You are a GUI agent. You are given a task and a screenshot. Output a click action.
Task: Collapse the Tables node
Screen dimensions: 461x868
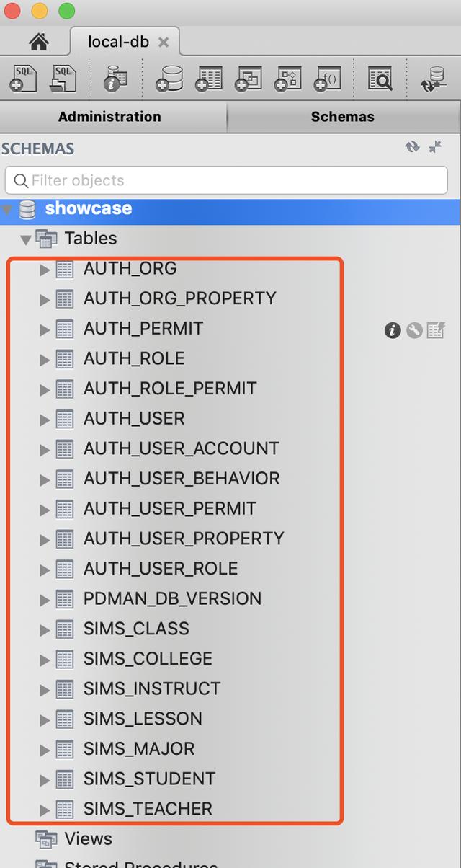click(26, 239)
